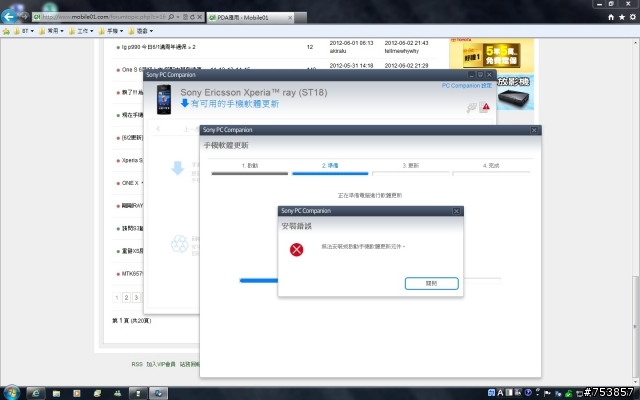The width and height of the screenshot is (640, 400).
Task: Click the browser home icon
Action: (611, 17)
